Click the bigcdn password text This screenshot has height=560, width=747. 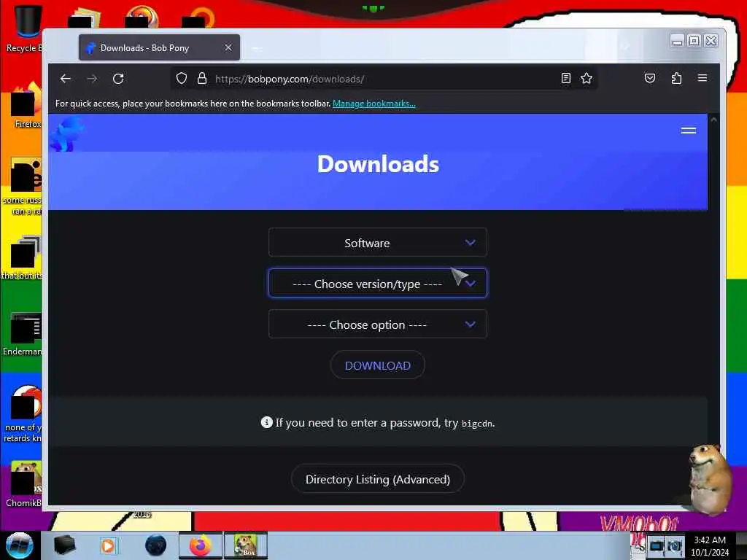pyautogui.click(x=477, y=424)
